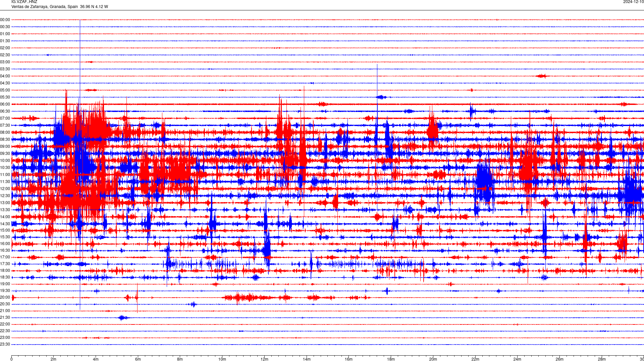Select the 18:30 time label
Image resolution: width=644 pixels, height=362 pixels.
tap(5, 277)
